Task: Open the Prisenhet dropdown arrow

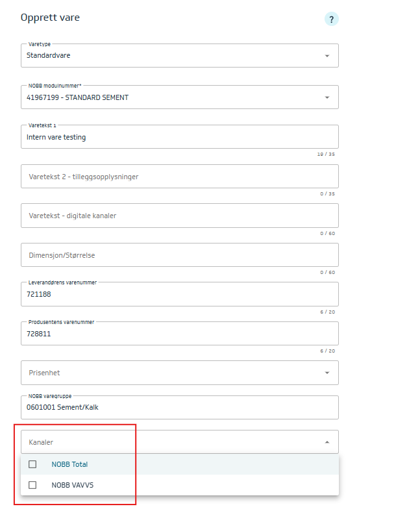Action: point(327,373)
